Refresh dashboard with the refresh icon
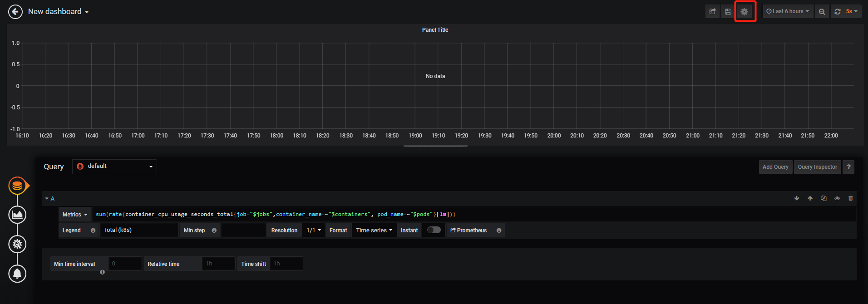868x304 pixels. [838, 12]
